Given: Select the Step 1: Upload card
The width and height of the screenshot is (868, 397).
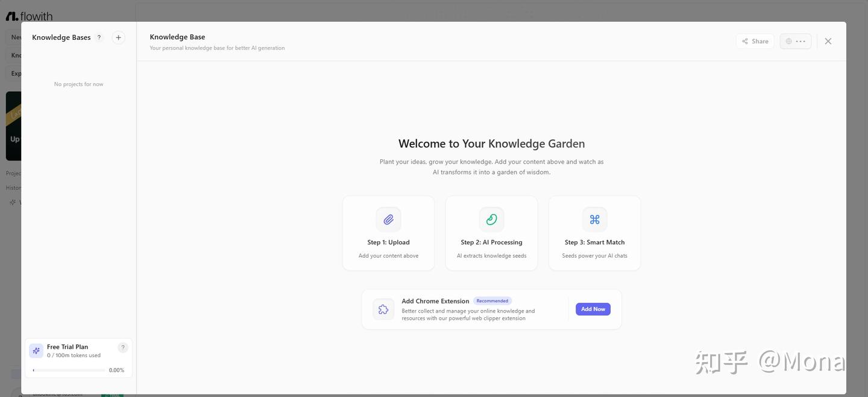Looking at the screenshot, I should click(x=389, y=233).
